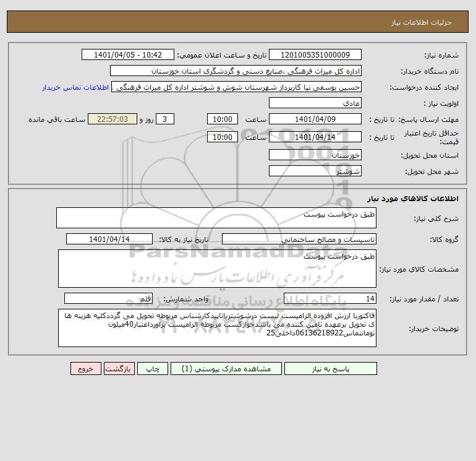Image resolution: width=476 pixels, height=461 pixels.
Task: Click the countdown timer 22:57:03
Action: point(113,119)
